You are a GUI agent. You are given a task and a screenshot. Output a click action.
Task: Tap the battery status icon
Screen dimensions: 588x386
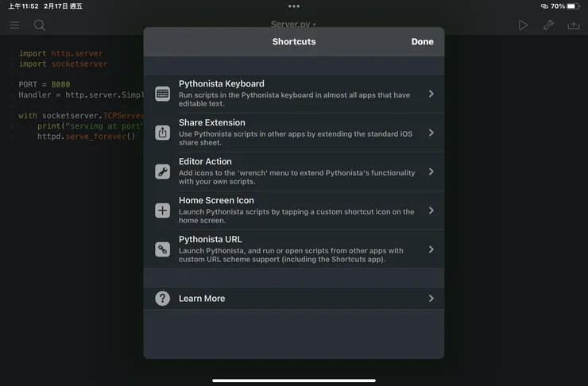574,6
